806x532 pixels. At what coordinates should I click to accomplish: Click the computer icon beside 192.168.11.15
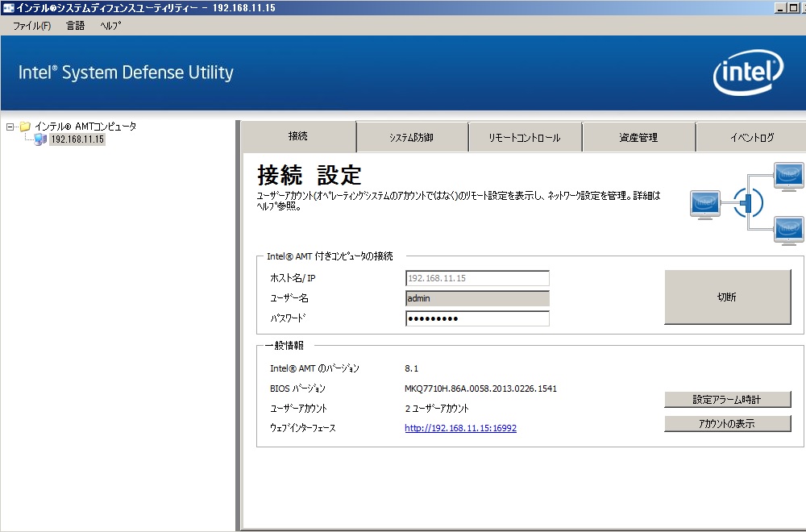tap(40, 139)
